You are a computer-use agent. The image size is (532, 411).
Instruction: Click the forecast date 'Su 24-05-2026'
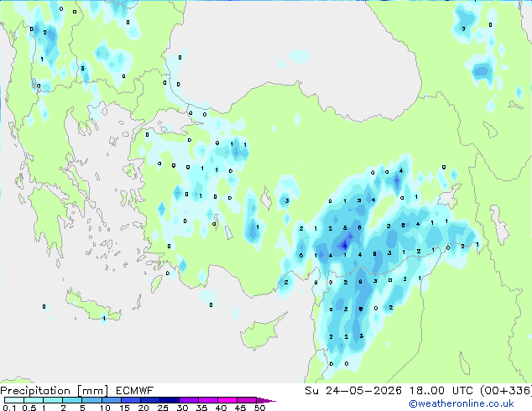point(353,391)
